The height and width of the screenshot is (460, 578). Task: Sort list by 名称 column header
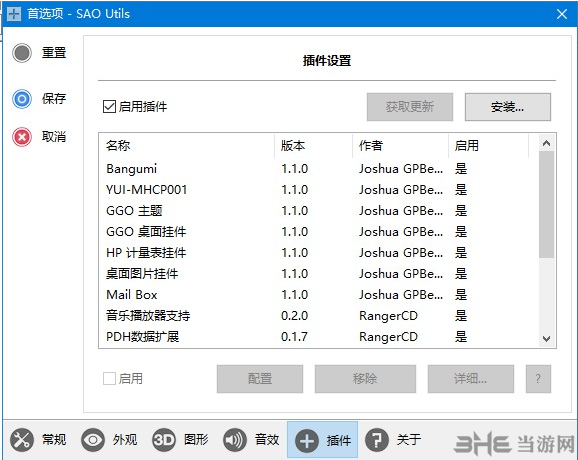point(187,146)
